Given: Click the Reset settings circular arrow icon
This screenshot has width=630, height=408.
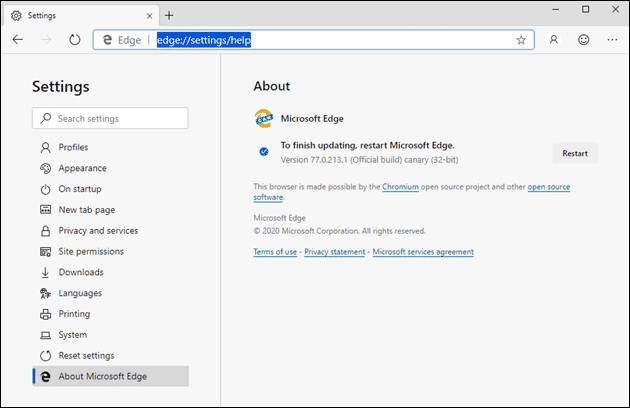Looking at the screenshot, I should point(45,356).
